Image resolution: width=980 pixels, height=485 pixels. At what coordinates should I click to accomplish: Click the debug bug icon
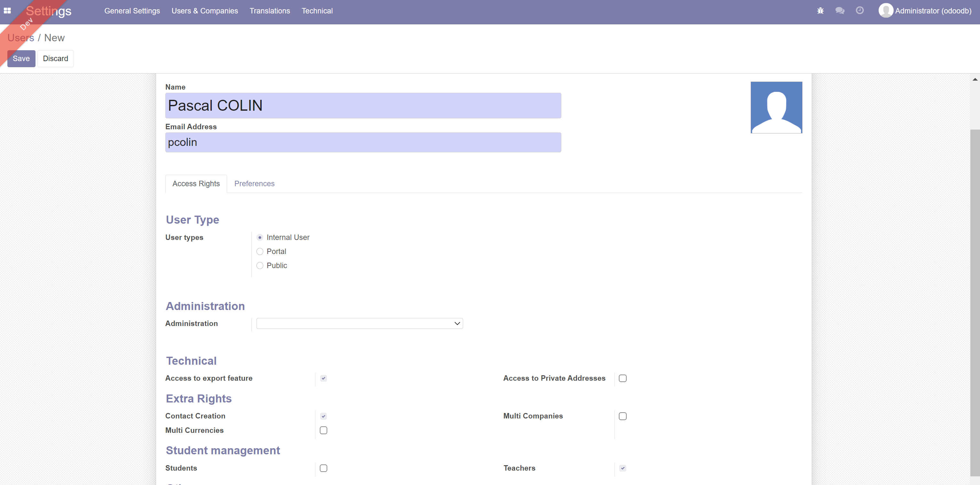click(x=820, y=11)
